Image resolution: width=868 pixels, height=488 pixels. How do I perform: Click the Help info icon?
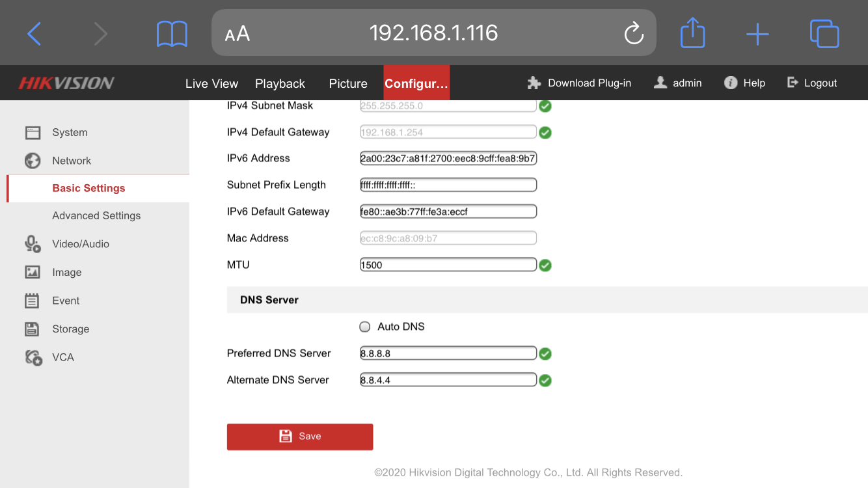pos(731,83)
